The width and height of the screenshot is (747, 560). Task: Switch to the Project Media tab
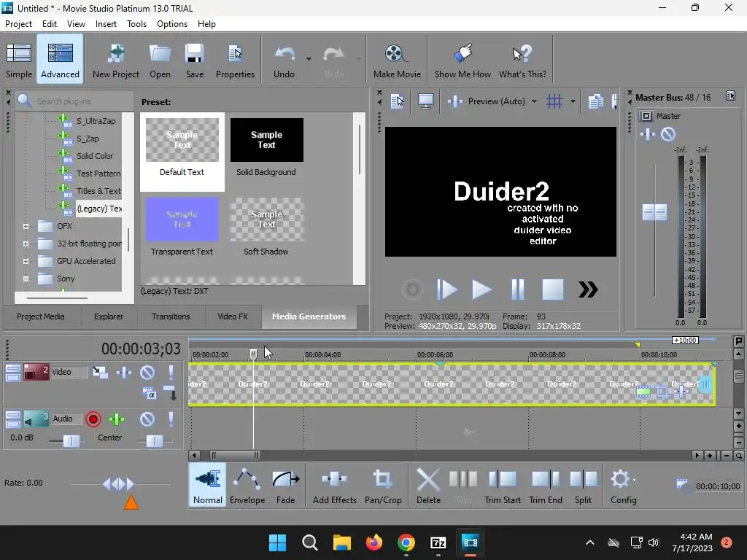coord(41,316)
